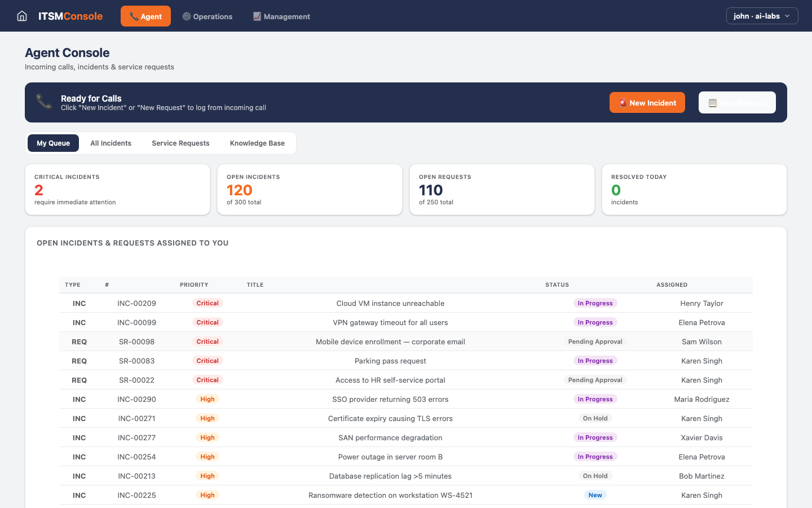Viewport: 812px width, 508px height.
Task: Click the clipboard icon on the New Request button
Action: point(713,102)
